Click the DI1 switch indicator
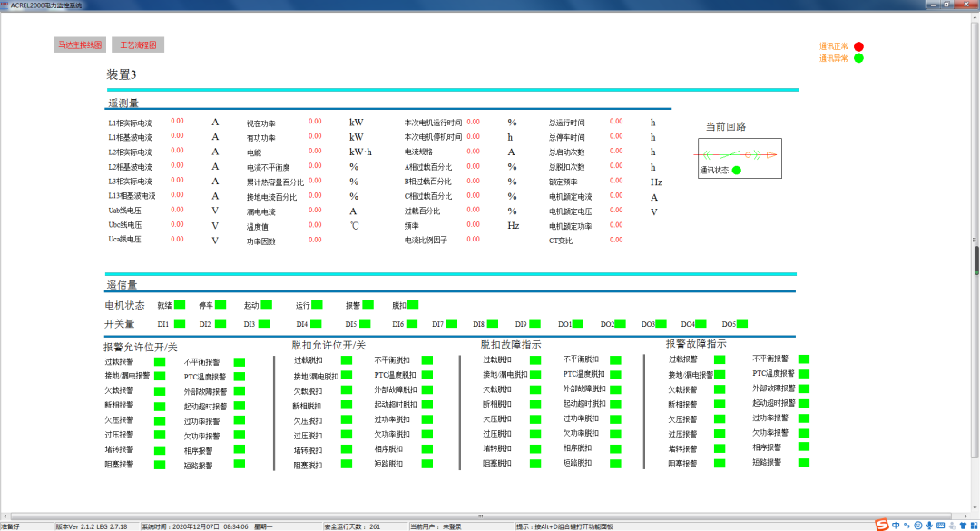This screenshot has width=980, height=531. click(x=180, y=323)
